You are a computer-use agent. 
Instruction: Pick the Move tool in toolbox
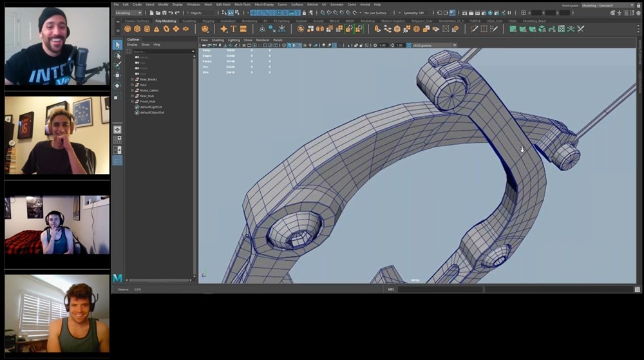click(117, 75)
